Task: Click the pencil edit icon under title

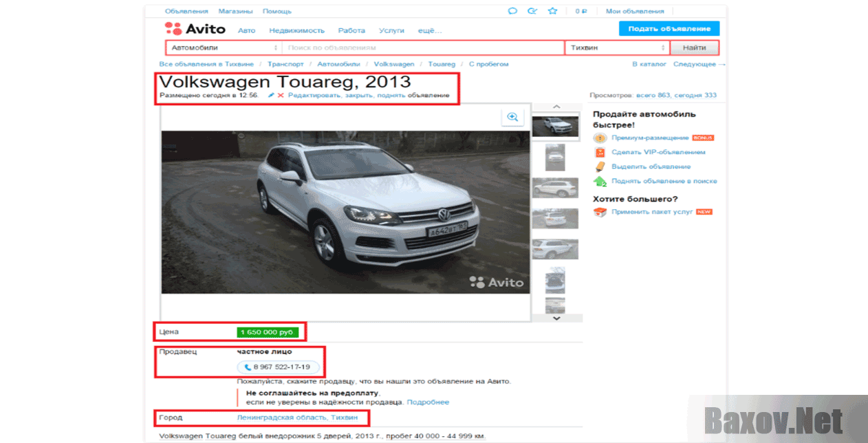Action: 271,95
